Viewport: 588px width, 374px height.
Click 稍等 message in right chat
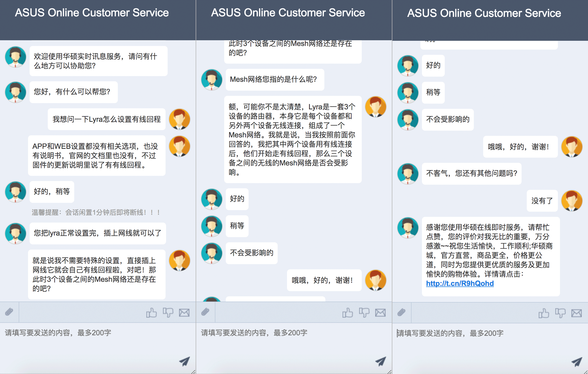[433, 92]
